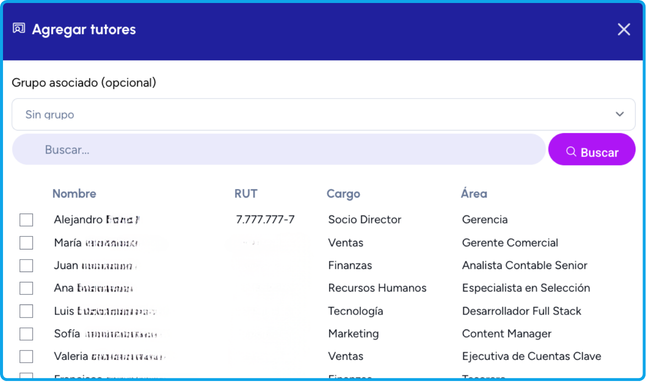Click the name Luis in the list
Screen dimensions: 646x382
pyautogui.click(x=64, y=311)
